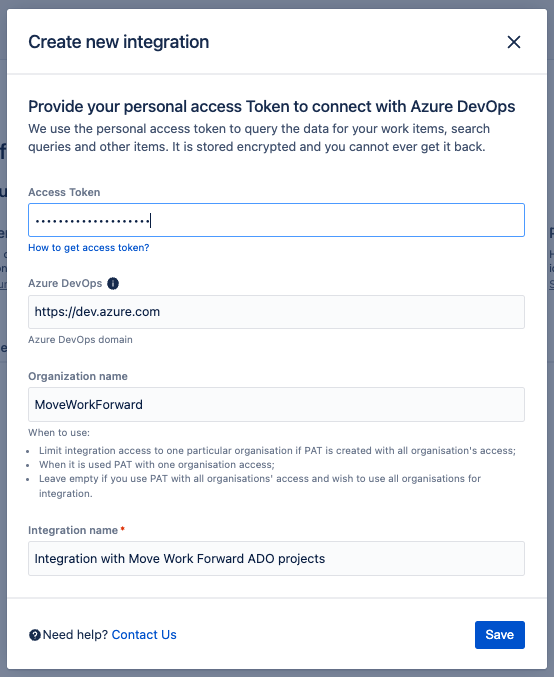Click the Create new integration title

click(x=119, y=42)
